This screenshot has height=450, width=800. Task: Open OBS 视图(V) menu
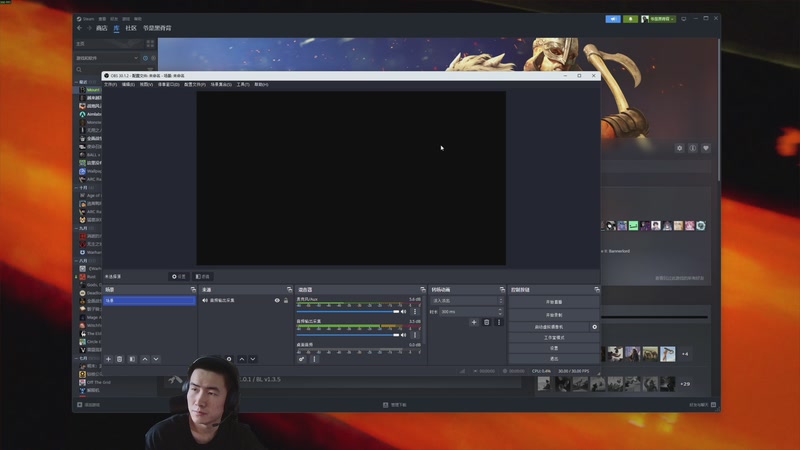coord(146,85)
